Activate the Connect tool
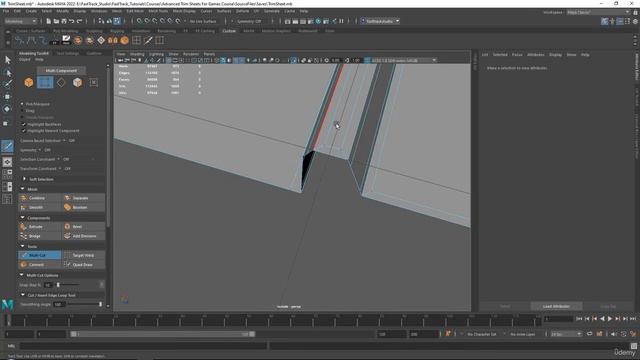Viewport: 640px width, 360px height. coord(40,264)
